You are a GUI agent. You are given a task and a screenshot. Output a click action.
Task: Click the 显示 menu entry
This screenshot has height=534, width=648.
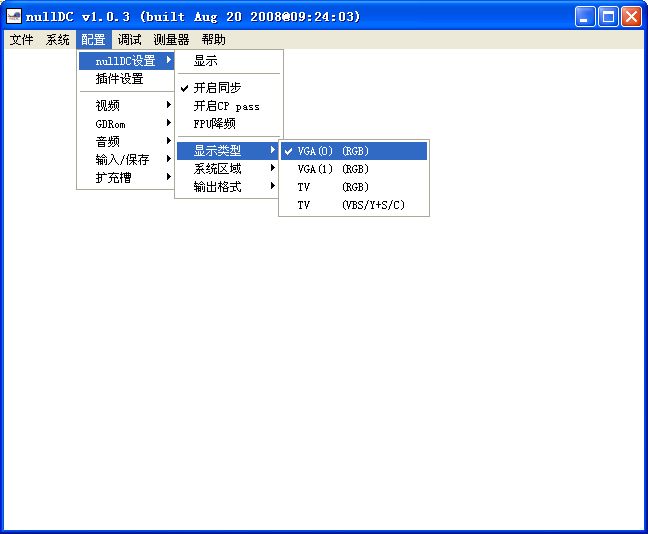pos(229,61)
